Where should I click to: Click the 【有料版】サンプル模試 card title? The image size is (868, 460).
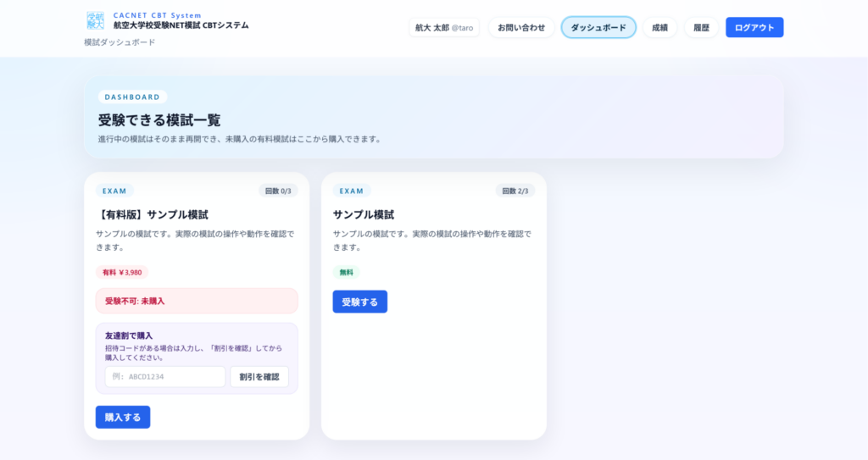pyautogui.click(x=152, y=214)
